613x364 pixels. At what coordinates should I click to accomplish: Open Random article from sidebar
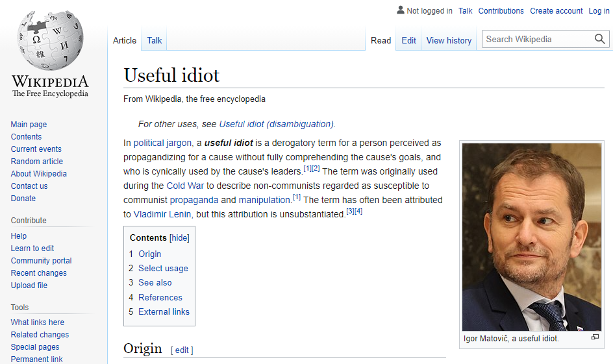pos(37,162)
